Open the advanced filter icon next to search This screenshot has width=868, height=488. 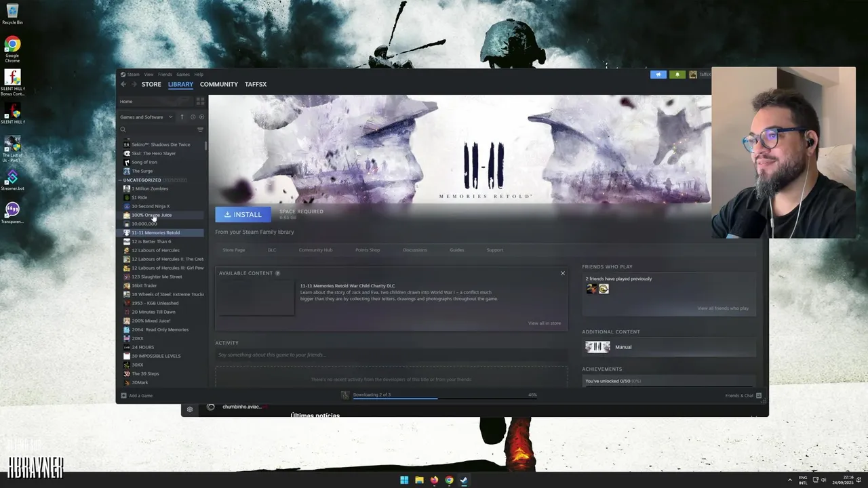tap(200, 129)
